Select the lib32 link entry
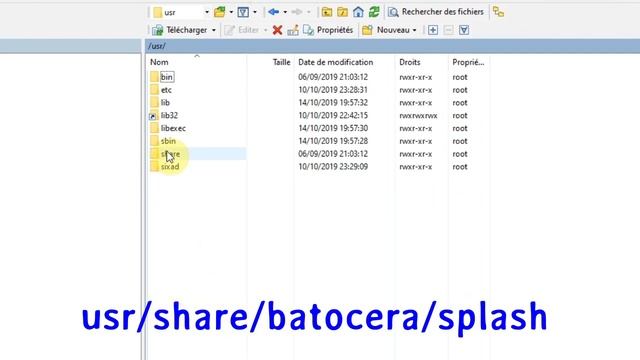Viewport: 640px width, 360px height. tap(169, 116)
